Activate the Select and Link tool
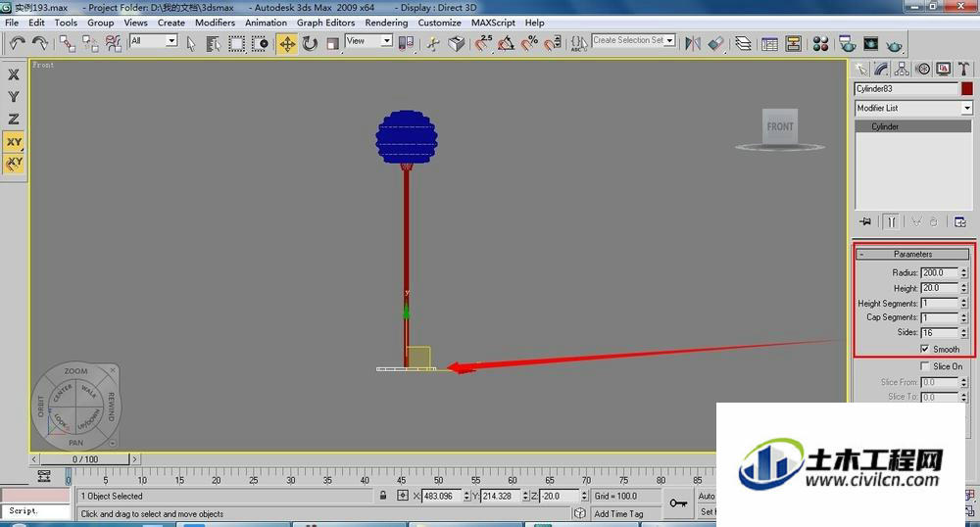 (x=68, y=43)
